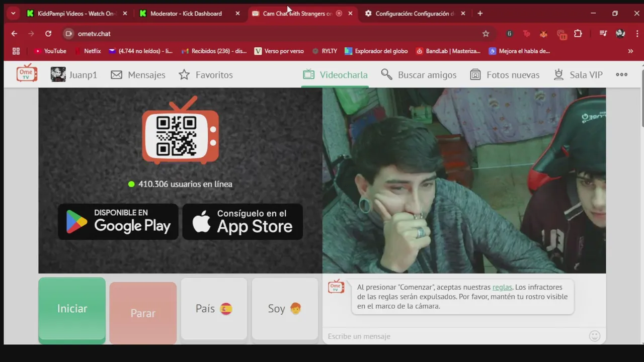Screen dimensions: 644x362
Task: Close the Cam Chat with Strangers tab
Action: pos(350,14)
